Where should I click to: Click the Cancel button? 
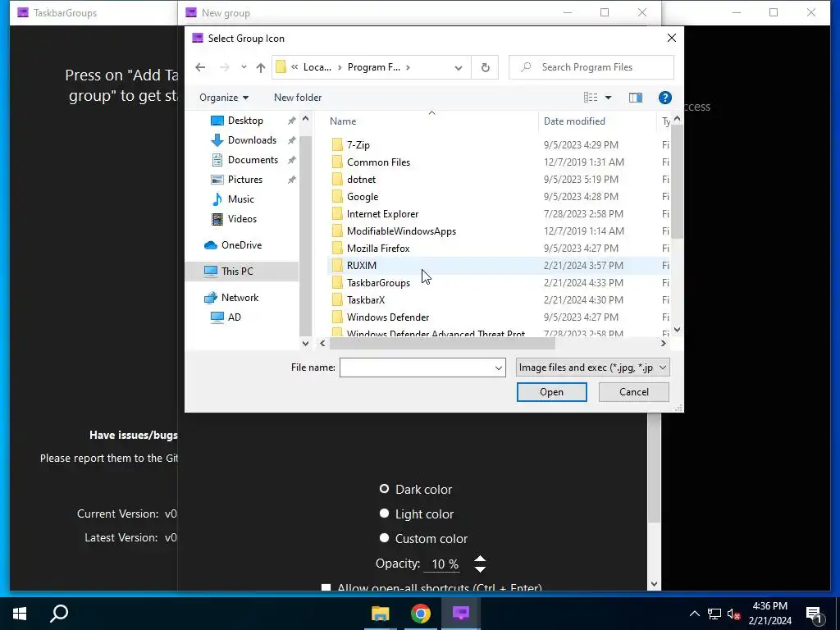point(634,392)
